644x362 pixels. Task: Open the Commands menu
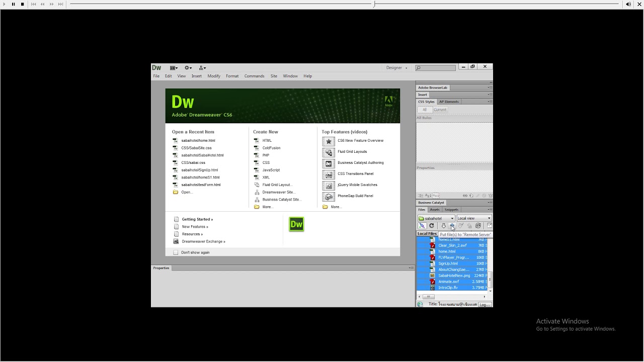pos(254,76)
